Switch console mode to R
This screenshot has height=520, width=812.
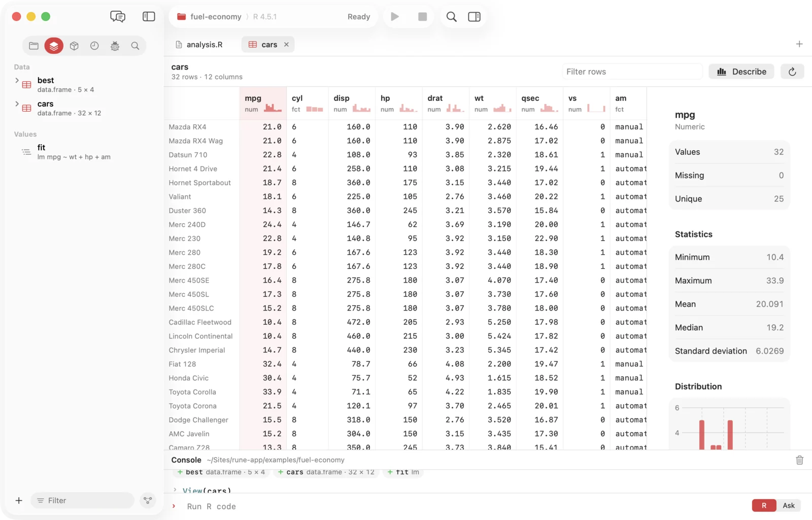pyautogui.click(x=764, y=505)
